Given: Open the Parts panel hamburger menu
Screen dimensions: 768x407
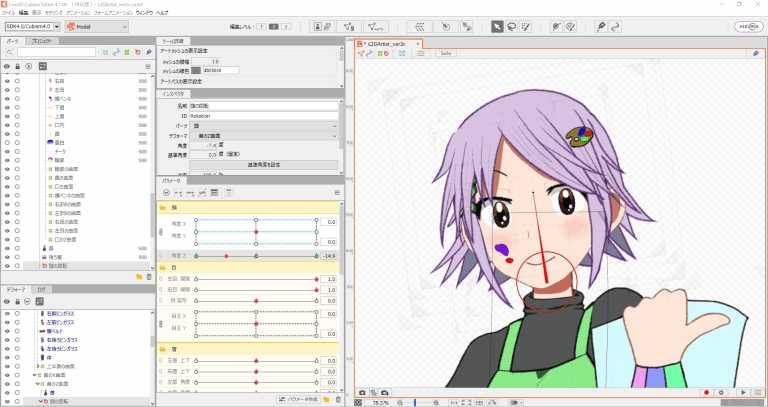Looking at the screenshot, I should coord(148,67).
